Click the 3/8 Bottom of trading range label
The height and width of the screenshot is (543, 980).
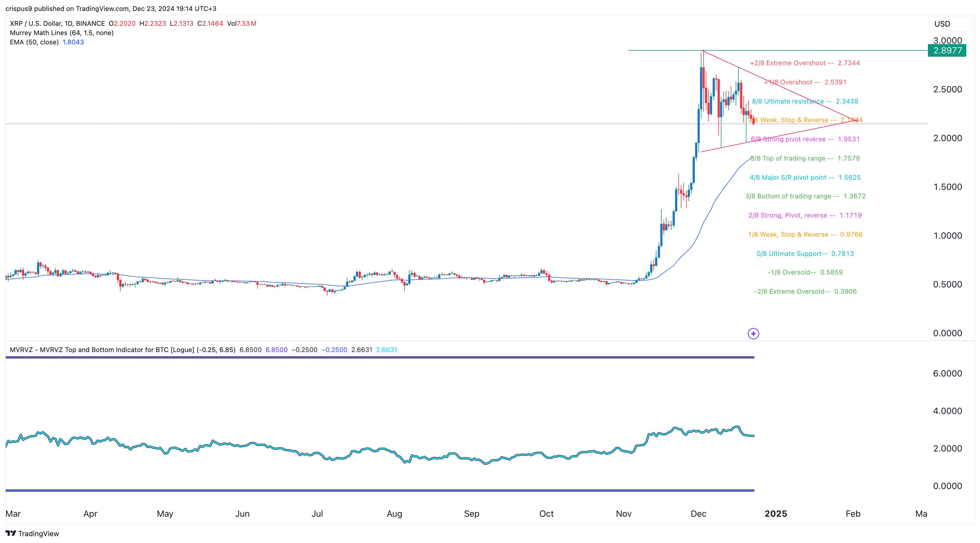click(x=805, y=196)
